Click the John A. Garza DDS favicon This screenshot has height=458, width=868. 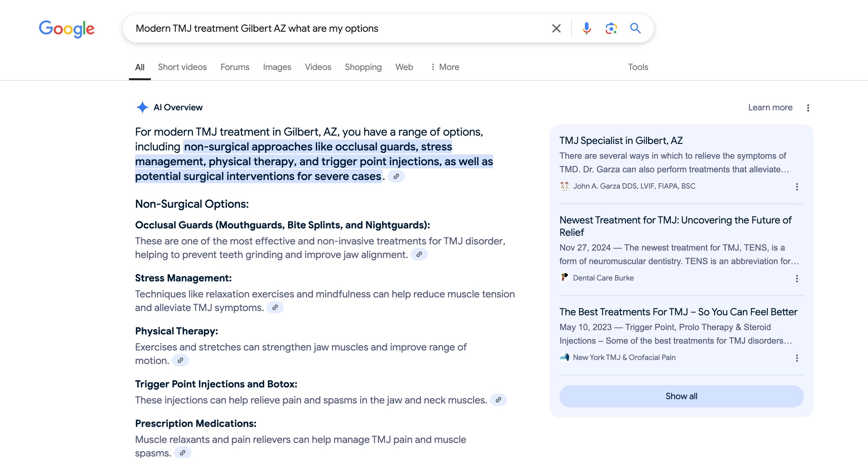click(564, 186)
